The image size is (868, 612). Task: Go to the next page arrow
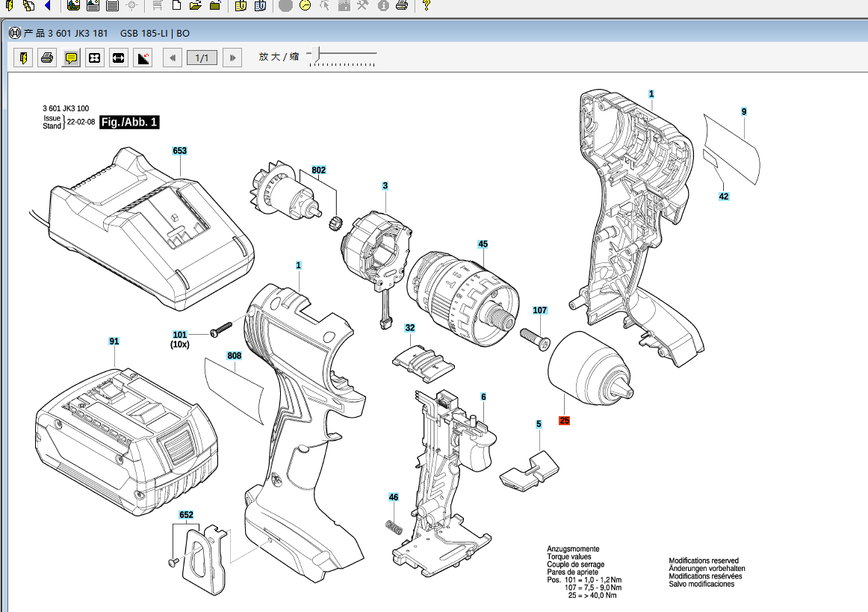(x=232, y=58)
